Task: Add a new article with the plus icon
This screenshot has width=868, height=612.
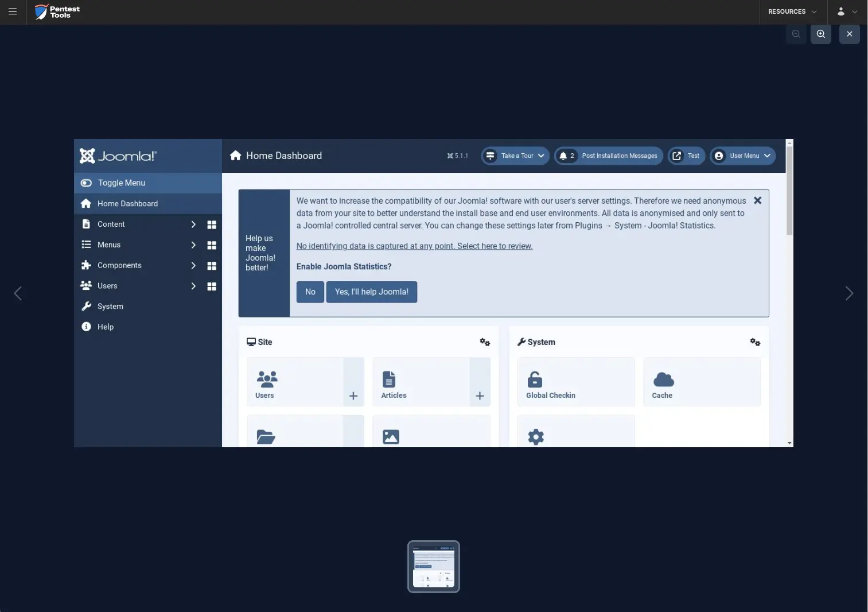Action: click(480, 396)
